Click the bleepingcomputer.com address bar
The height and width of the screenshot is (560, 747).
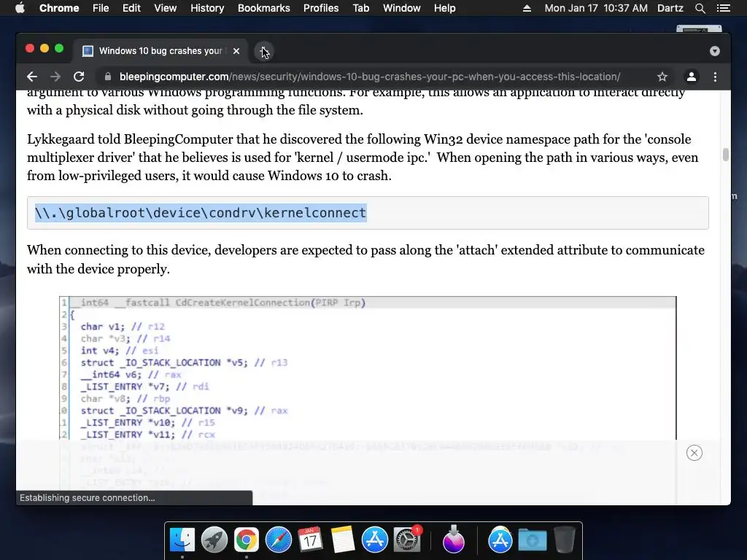pyautogui.click(x=370, y=77)
